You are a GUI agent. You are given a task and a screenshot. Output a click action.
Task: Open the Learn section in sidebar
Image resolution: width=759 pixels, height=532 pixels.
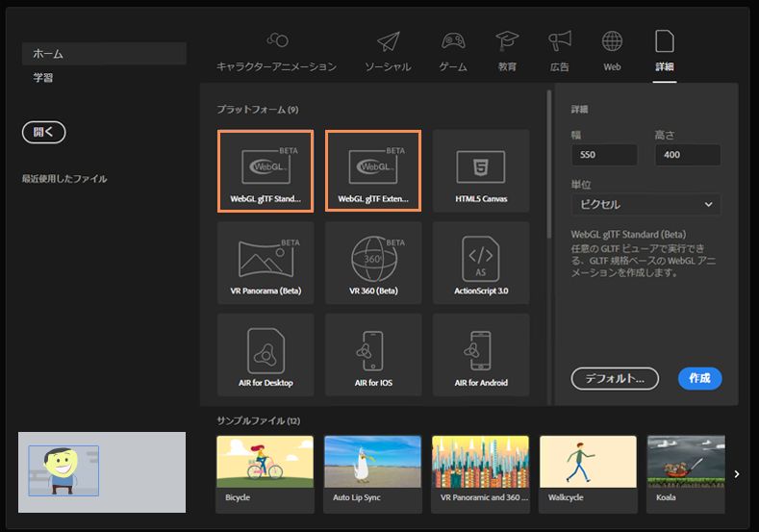[43, 78]
